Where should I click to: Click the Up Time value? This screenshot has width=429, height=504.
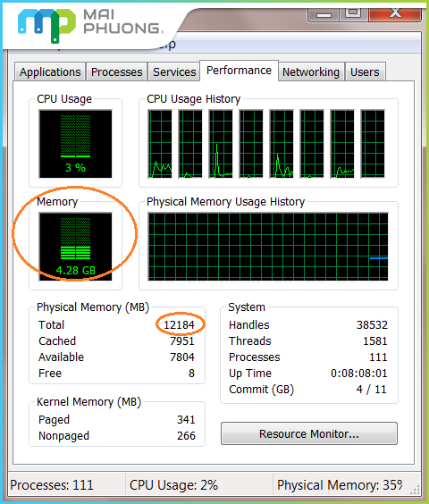pyautogui.click(x=359, y=374)
